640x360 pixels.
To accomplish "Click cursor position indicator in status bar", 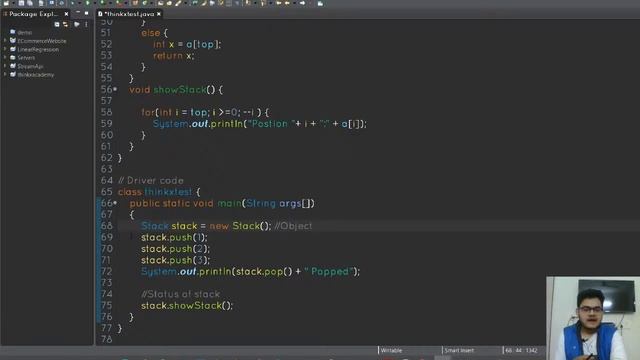I will (521, 350).
